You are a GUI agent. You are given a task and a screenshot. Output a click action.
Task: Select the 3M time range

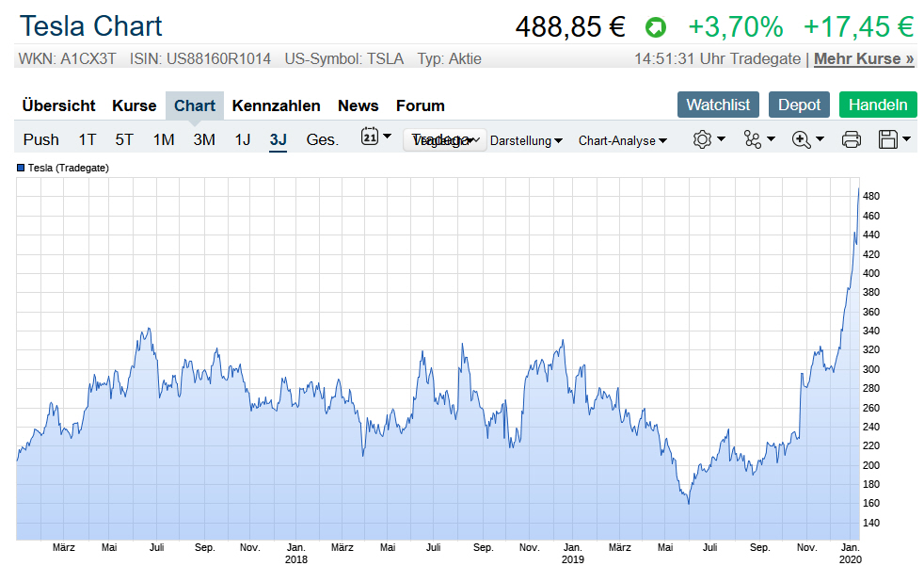tap(204, 139)
